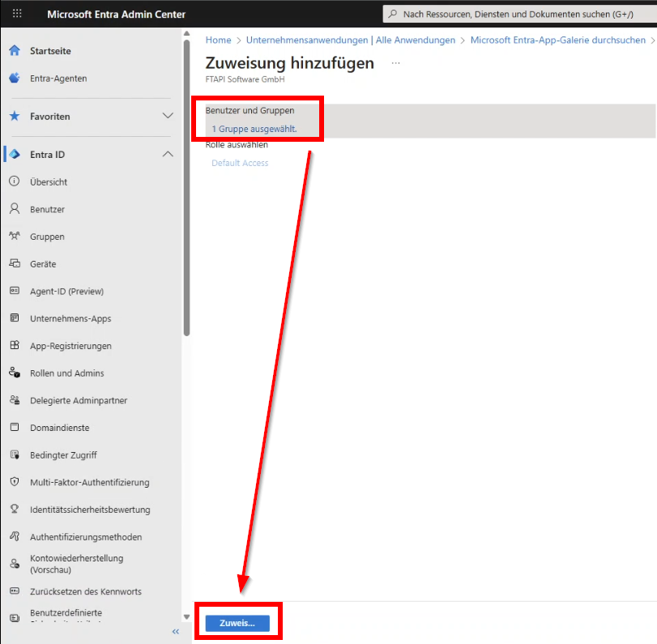Open Entra-Agenten menu item
657x644 pixels.
point(58,79)
